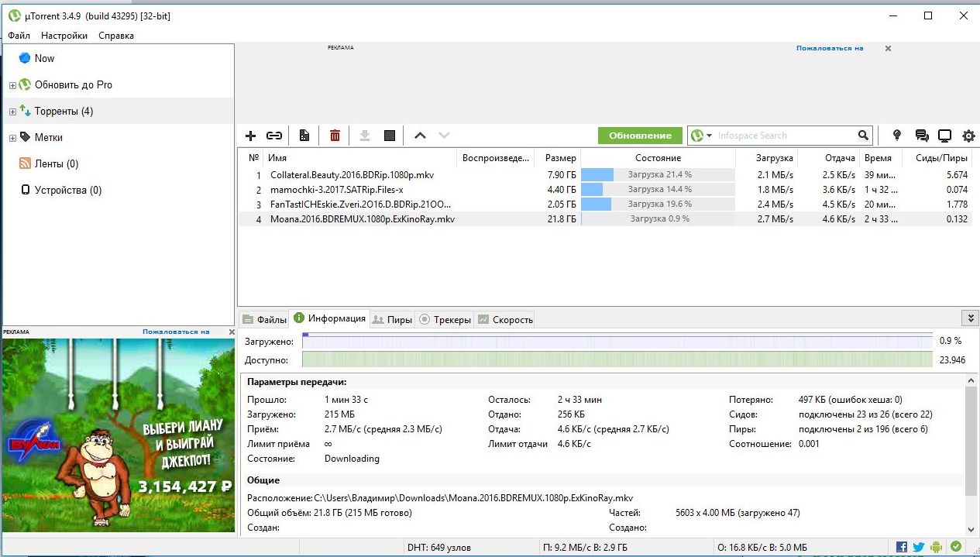Sort by the Отдача column header
This screenshot has width=980, height=557.
pos(829,158)
